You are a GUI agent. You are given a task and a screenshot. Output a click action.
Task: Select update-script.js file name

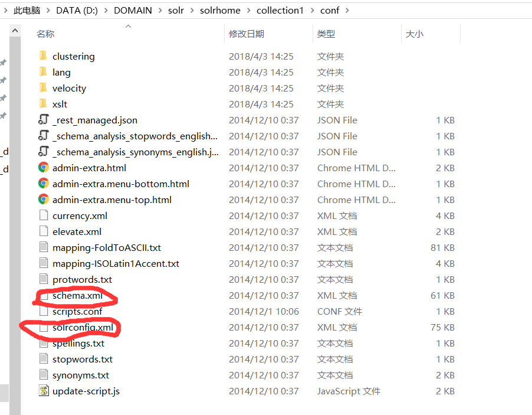point(86,391)
